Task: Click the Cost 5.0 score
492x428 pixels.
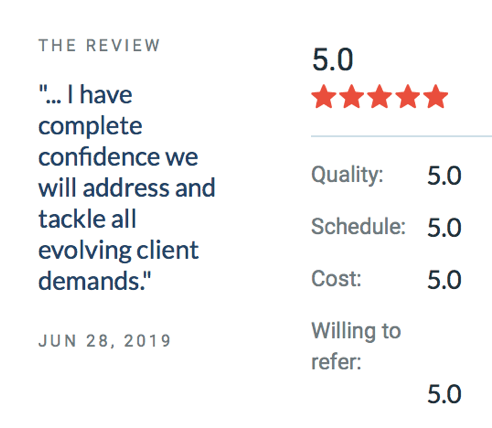Action: (x=444, y=280)
